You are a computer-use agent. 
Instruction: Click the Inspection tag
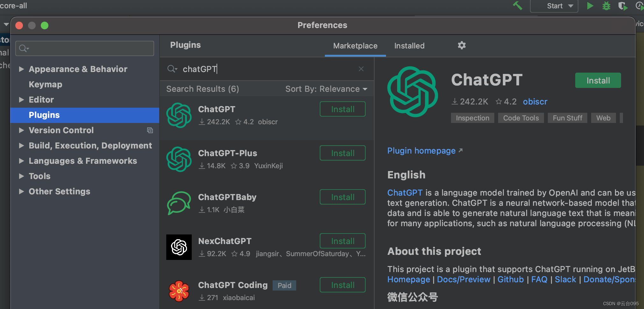[472, 118]
